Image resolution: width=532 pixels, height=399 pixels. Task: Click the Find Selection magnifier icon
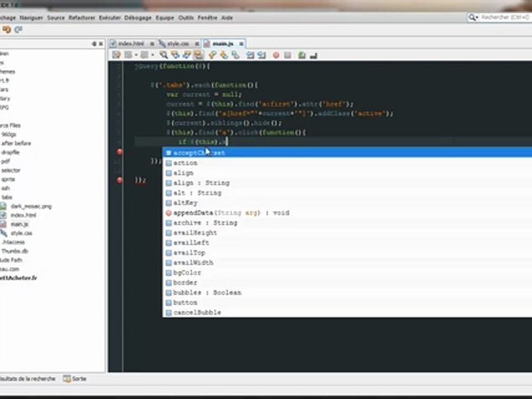coord(163,55)
